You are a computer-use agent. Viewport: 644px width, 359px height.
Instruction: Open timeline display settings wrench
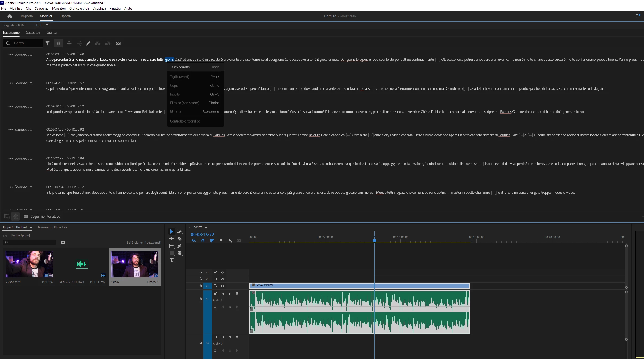coord(230,240)
